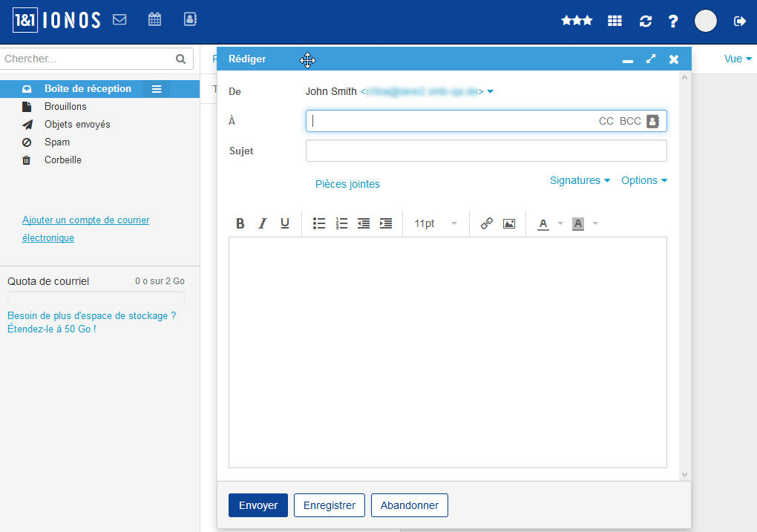Open contact picker beside the À field

coord(652,121)
